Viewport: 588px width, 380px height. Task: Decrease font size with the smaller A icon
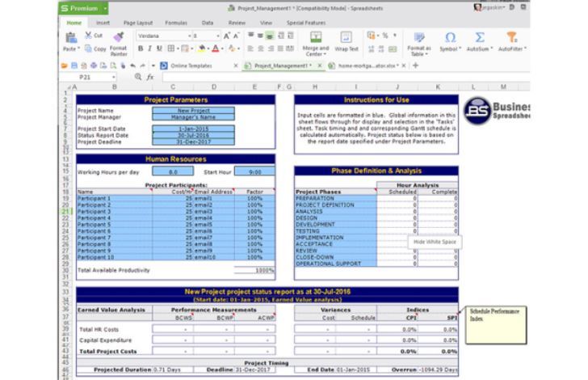point(236,36)
